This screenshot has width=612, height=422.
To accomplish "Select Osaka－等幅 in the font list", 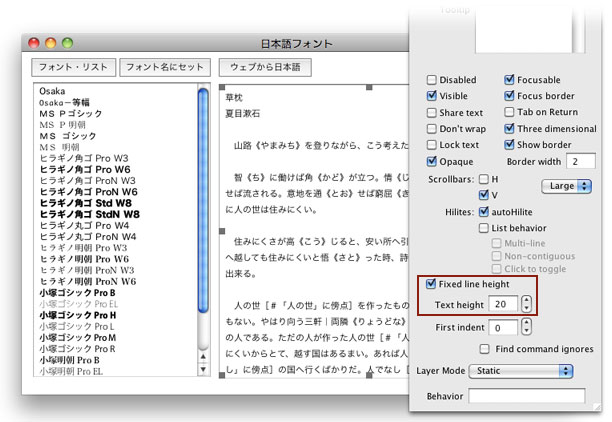I will tap(64, 102).
